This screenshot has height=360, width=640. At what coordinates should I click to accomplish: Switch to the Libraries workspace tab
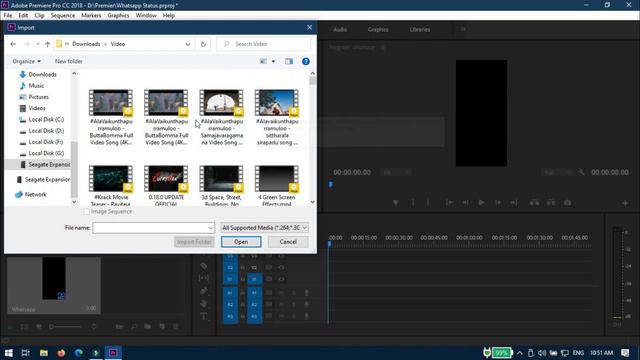point(420,29)
